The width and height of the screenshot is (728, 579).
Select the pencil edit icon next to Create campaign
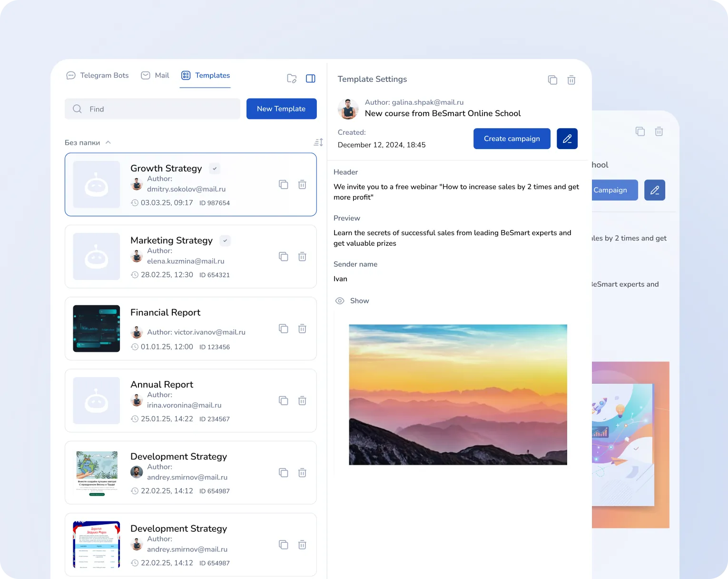click(x=567, y=139)
